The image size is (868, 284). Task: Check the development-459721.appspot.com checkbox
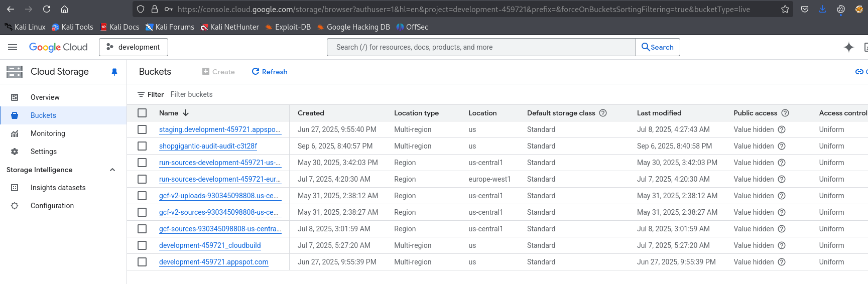pos(142,262)
